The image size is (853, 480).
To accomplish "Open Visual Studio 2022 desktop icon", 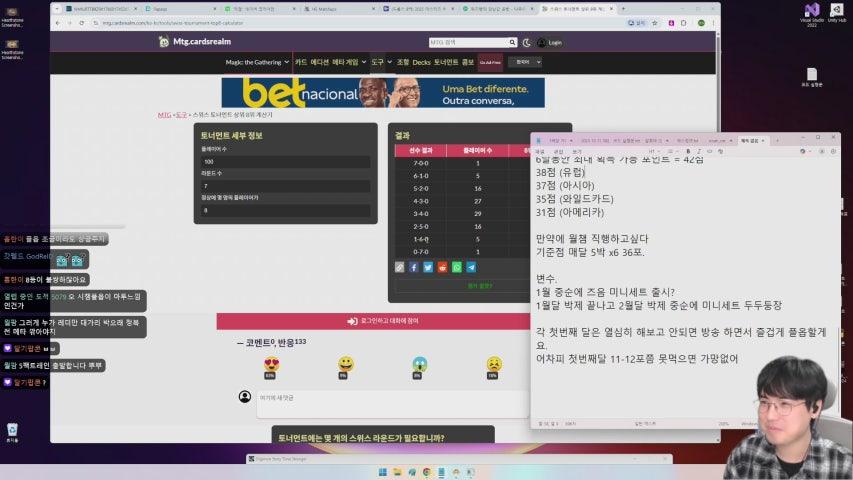I will [812, 15].
